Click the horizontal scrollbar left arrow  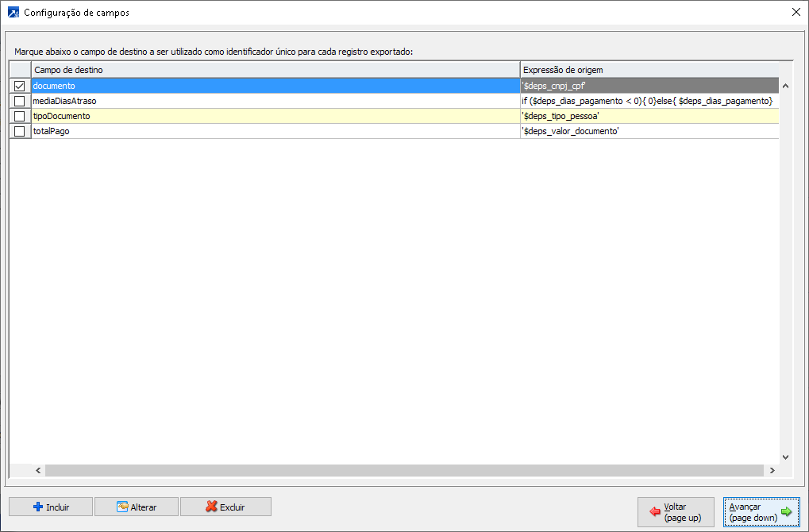[x=38, y=470]
